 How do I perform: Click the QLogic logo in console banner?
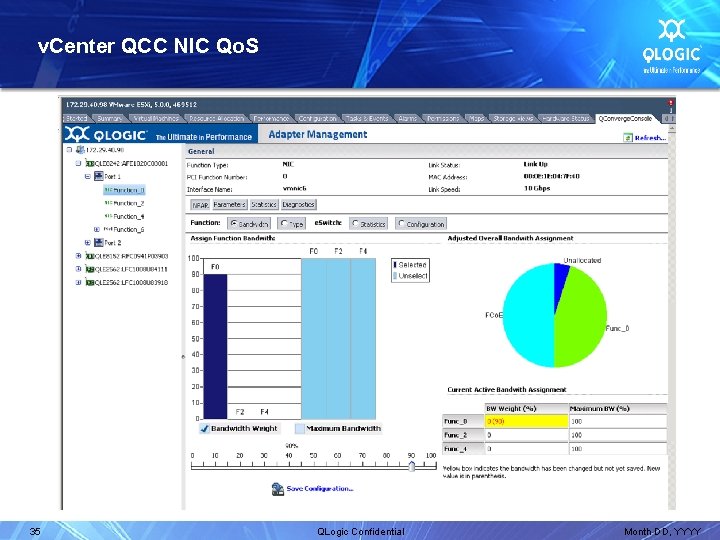pos(106,135)
